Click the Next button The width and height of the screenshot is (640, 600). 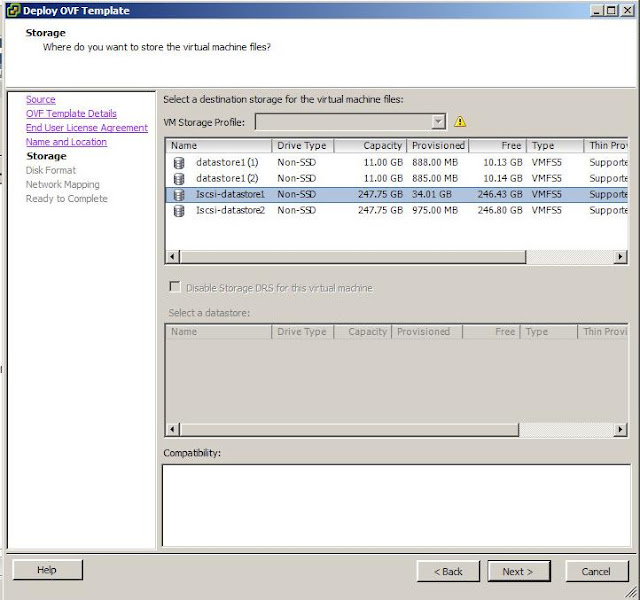pos(519,571)
